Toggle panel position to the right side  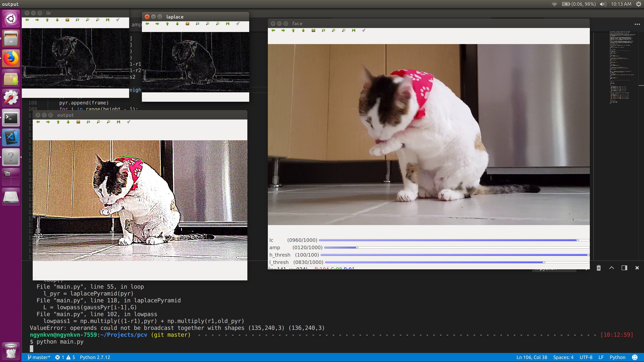(624, 268)
